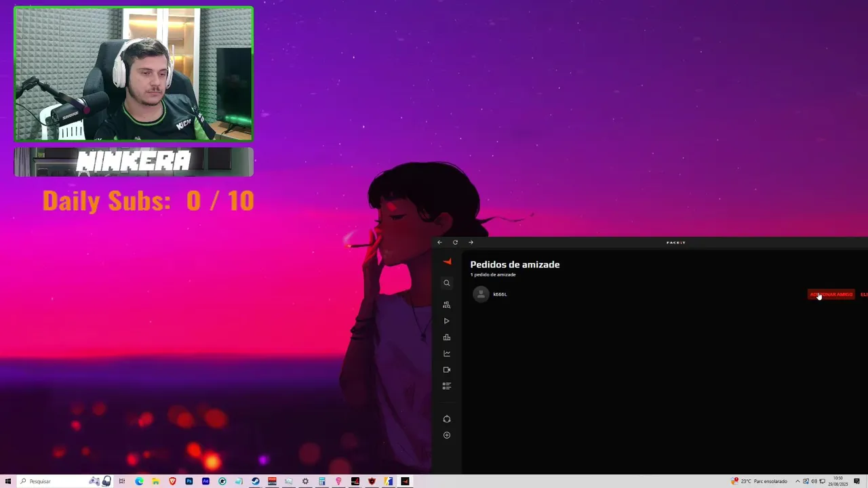The height and width of the screenshot is (488, 868).
Task: Open the clock showing 10:50
Action: (838, 481)
